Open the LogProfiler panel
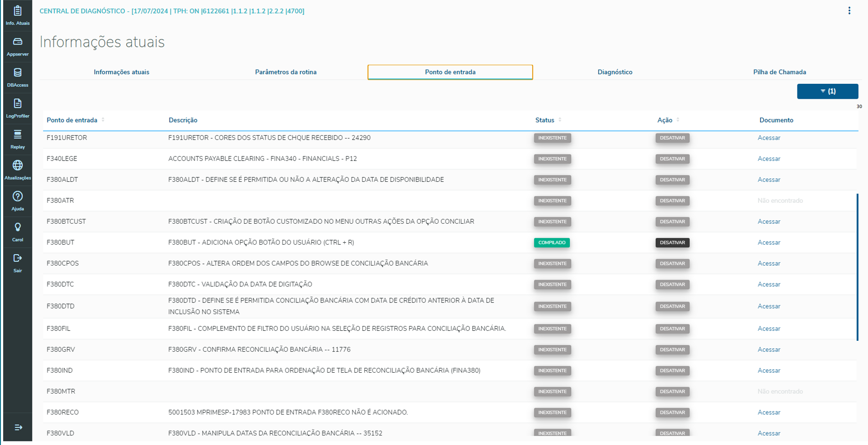This screenshot has height=445, width=868. (x=17, y=108)
